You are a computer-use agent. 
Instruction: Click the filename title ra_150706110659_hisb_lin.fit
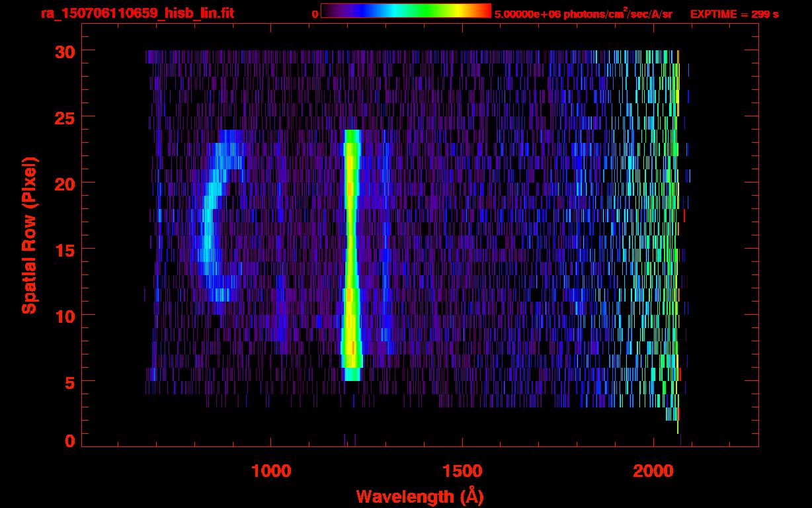137,13
